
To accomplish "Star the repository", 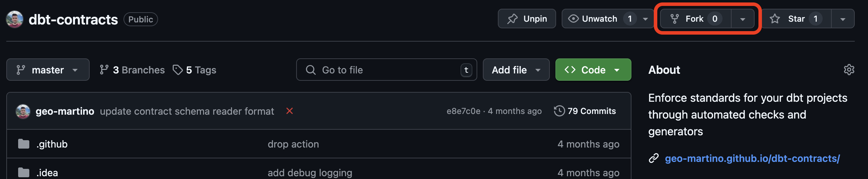I will pyautogui.click(x=796, y=19).
